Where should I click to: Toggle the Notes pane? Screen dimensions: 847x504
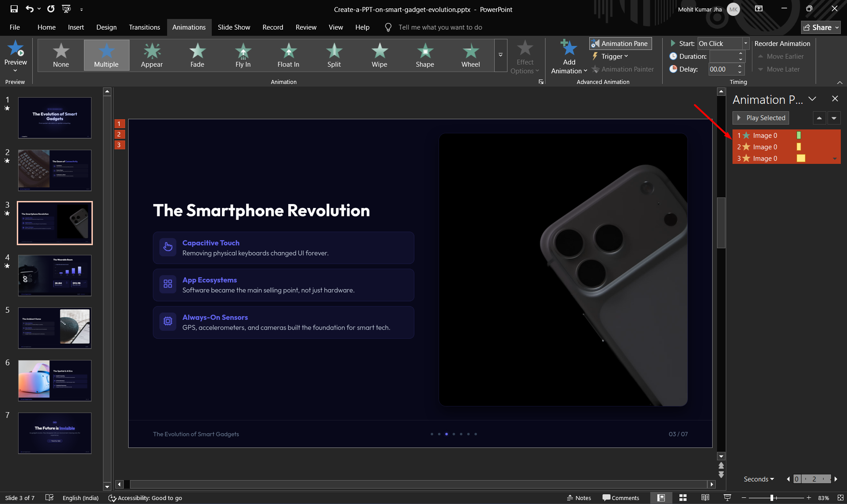coord(579,498)
